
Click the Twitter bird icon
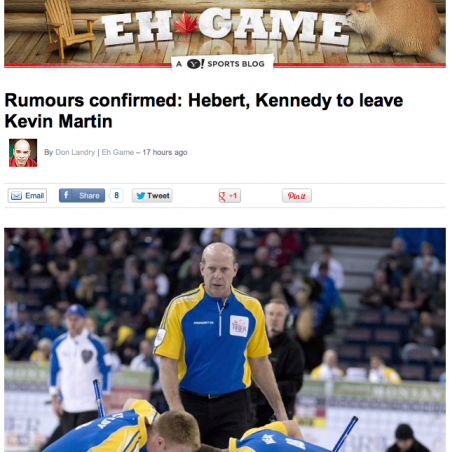tap(141, 196)
